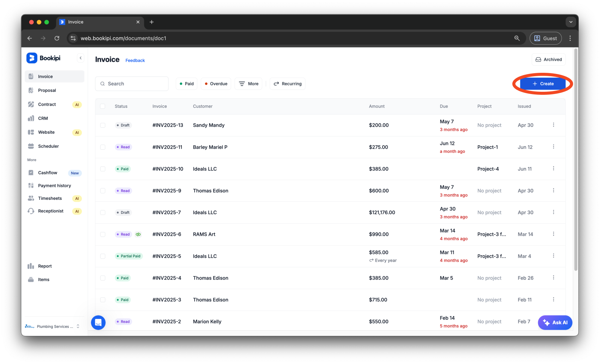Tick the select-all checkbox in table header
600x364 pixels.
pos(103,107)
